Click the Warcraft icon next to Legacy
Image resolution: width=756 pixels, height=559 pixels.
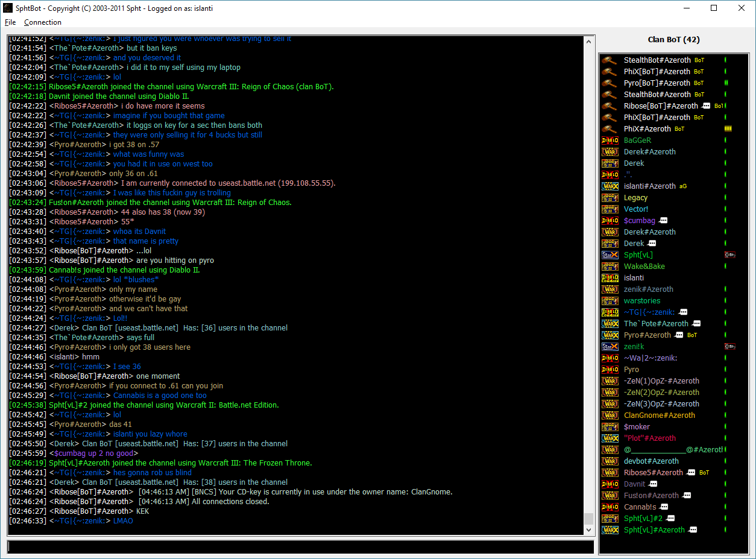(x=610, y=197)
